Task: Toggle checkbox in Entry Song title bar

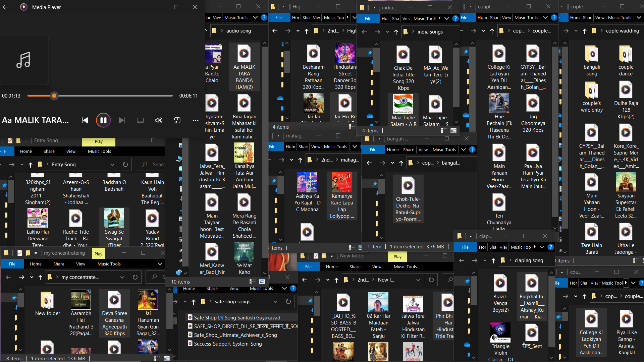Action: 10,140
